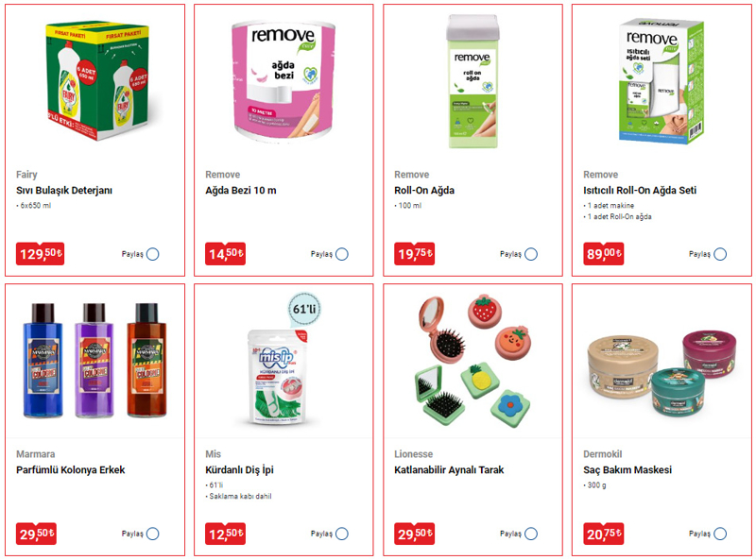Open the Parfümlü Kolonya Erkek product title
The height and width of the screenshot is (560, 756).
[70, 470]
